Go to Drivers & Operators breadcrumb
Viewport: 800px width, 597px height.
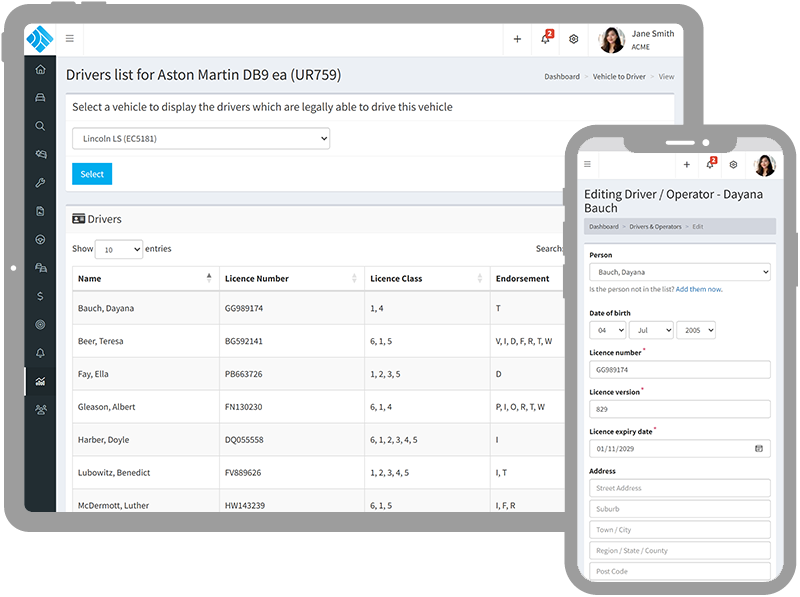click(x=655, y=227)
